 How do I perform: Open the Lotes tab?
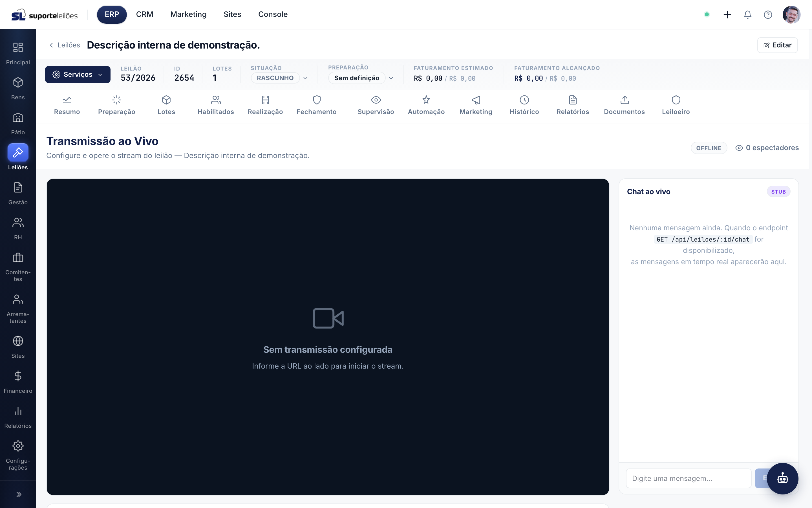pyautogui.click(x=166, y=106)
